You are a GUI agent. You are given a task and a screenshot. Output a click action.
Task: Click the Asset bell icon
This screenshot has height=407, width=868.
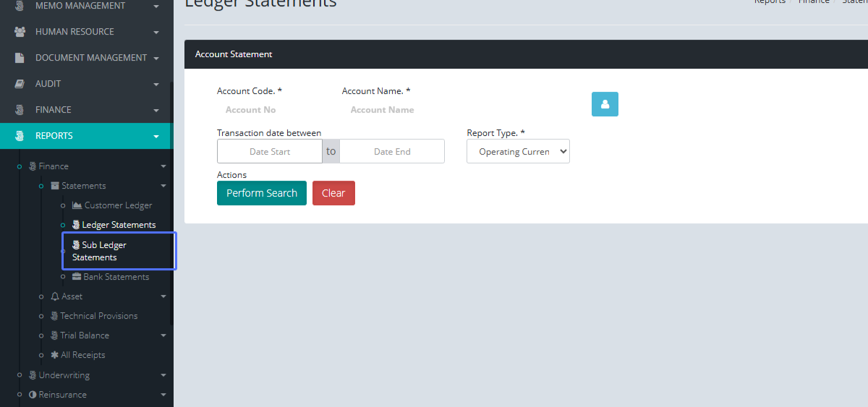click(x=55, y=296)
